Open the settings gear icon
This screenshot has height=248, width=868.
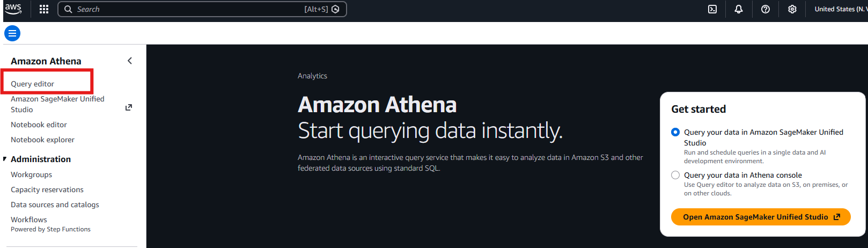click(x=792, y=9)
